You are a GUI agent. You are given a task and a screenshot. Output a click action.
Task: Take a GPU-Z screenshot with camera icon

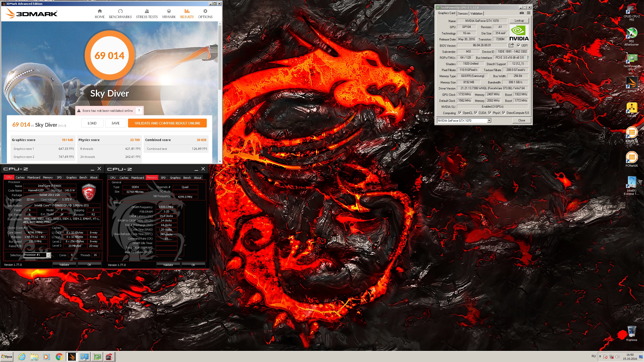tap(521, 13)
